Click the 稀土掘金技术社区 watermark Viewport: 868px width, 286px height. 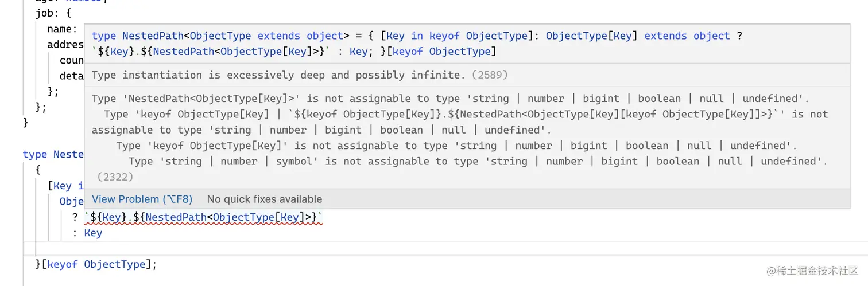812,271
